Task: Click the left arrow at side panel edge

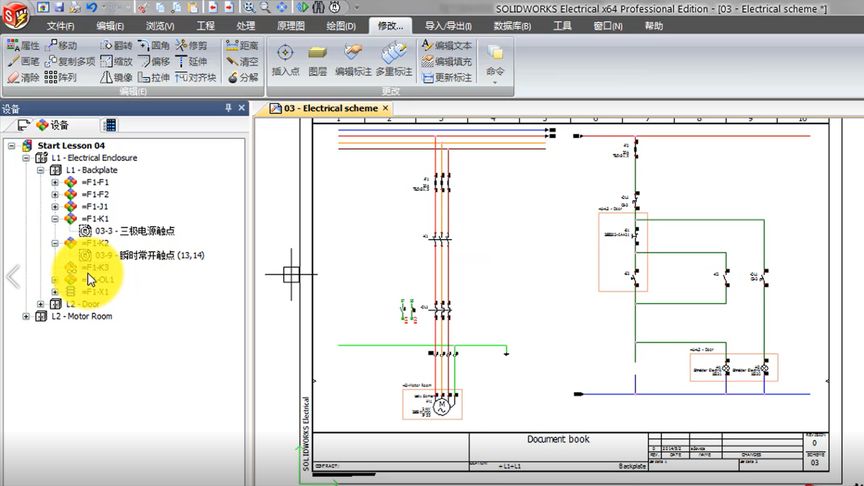Action: click(13, 277)
